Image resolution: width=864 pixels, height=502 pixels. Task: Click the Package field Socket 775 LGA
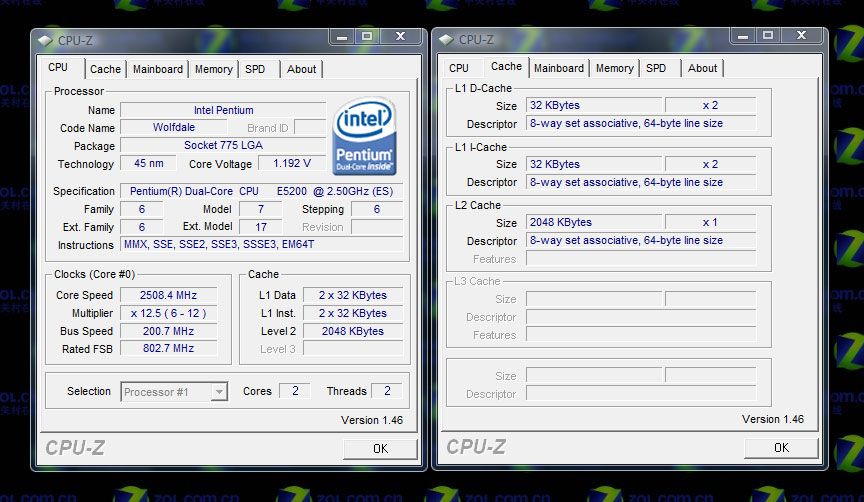[x=223, y=145]
